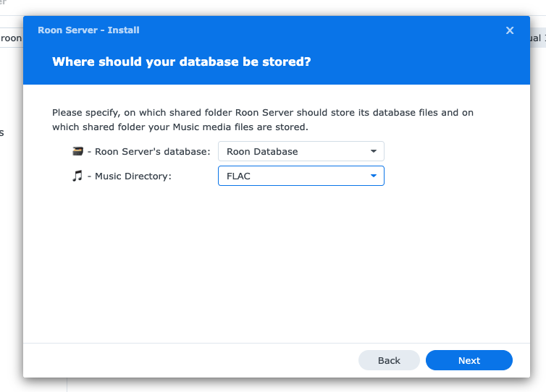546x392 pixels.
Task: Click the 'Music Directory:' label
Action: click(x=133, y=176)
